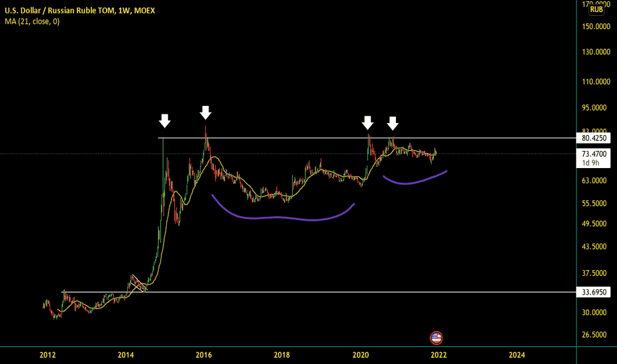Click the 2022 time axis label
Screen dimensions: 617x364
pyautogui.click(x=439, y=355)
